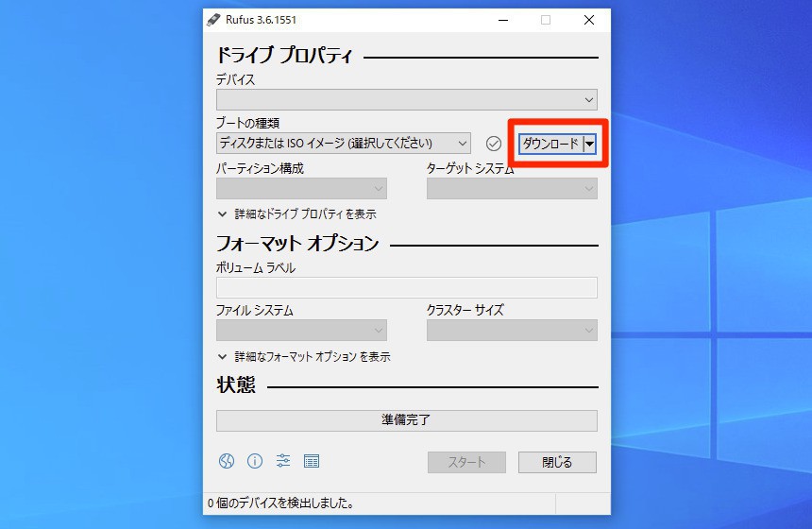Click the ドライブ プロパティ heading
This screenshot has height=529, width=812.
(x=284, y=55)
